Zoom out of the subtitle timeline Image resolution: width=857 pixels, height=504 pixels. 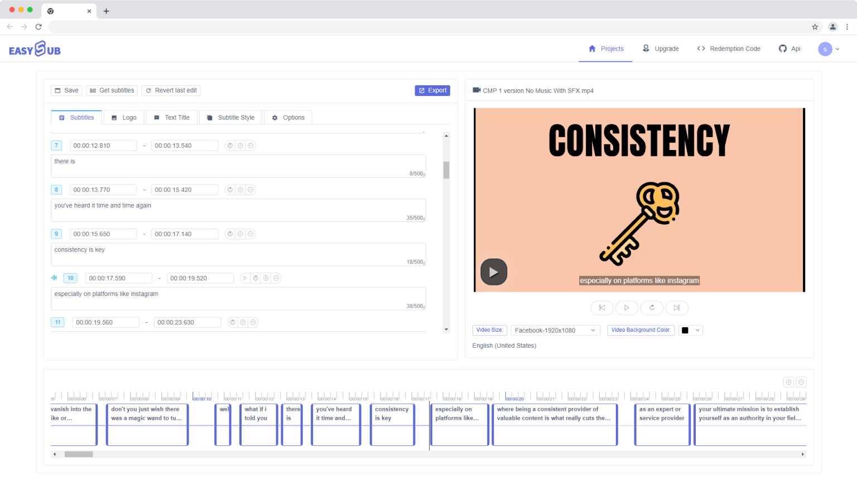point(801,382)
